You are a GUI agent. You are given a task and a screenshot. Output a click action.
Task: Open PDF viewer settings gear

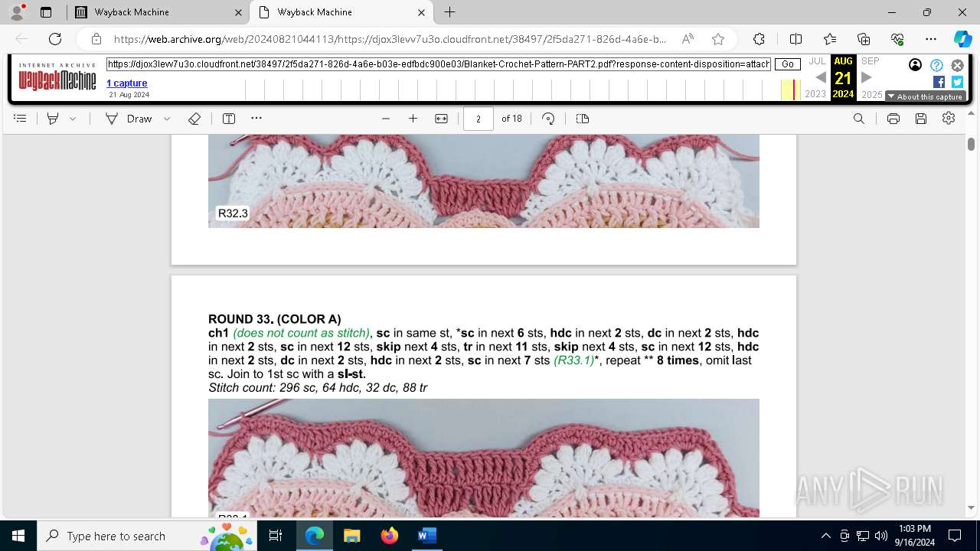coord(949,119)
